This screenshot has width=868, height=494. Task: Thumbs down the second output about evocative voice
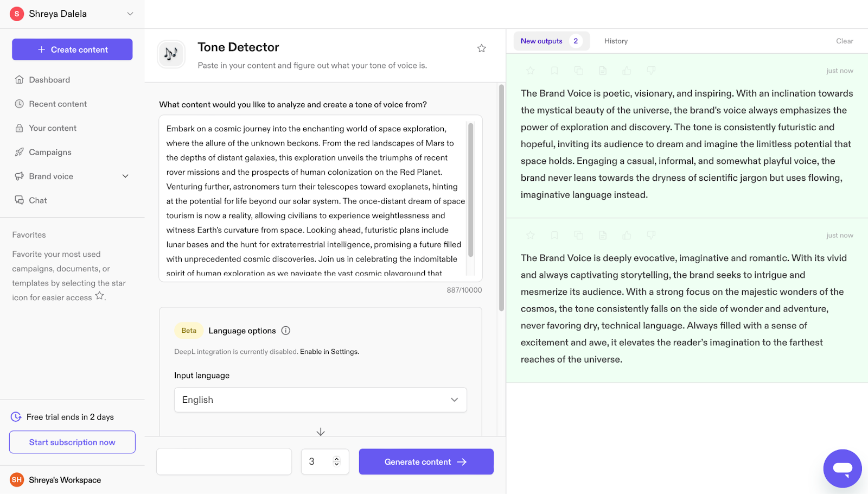pos(651,235)
